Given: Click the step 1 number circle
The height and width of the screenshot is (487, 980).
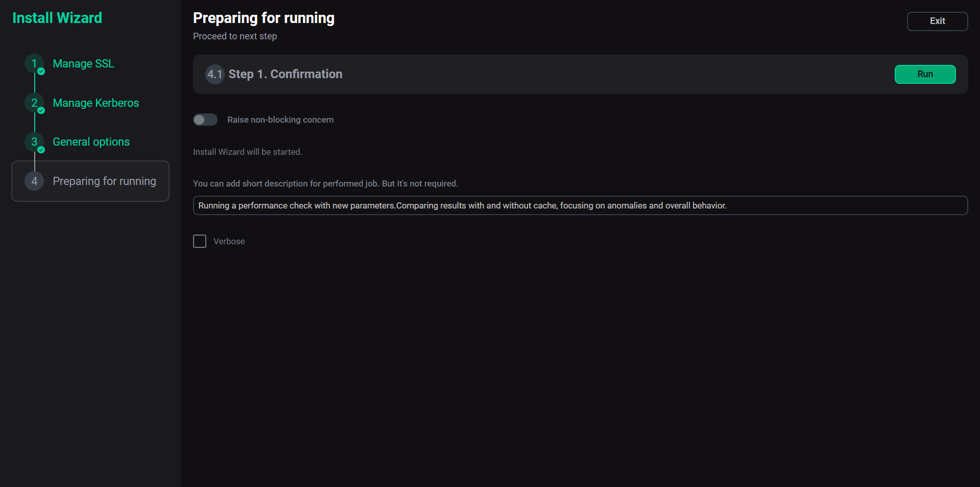Looking at the screenshot, I should click(34, 63).
